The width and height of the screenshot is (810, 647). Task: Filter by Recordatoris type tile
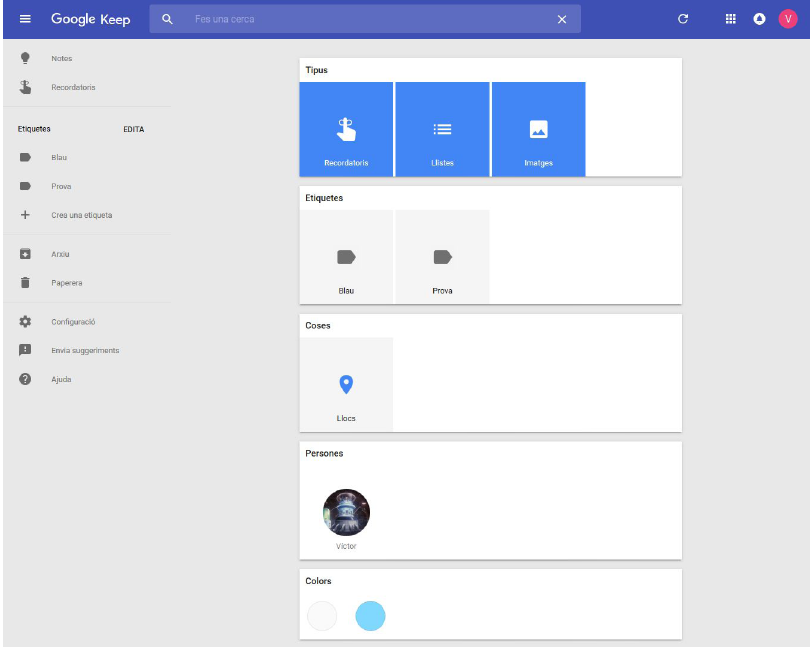click(346, 130)
